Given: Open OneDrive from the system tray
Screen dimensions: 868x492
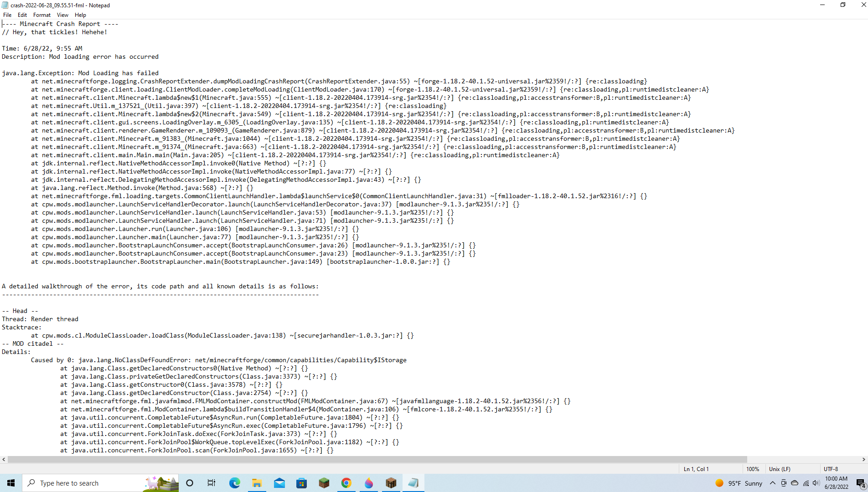Looking at the screenshot, I should coord(795,483).
